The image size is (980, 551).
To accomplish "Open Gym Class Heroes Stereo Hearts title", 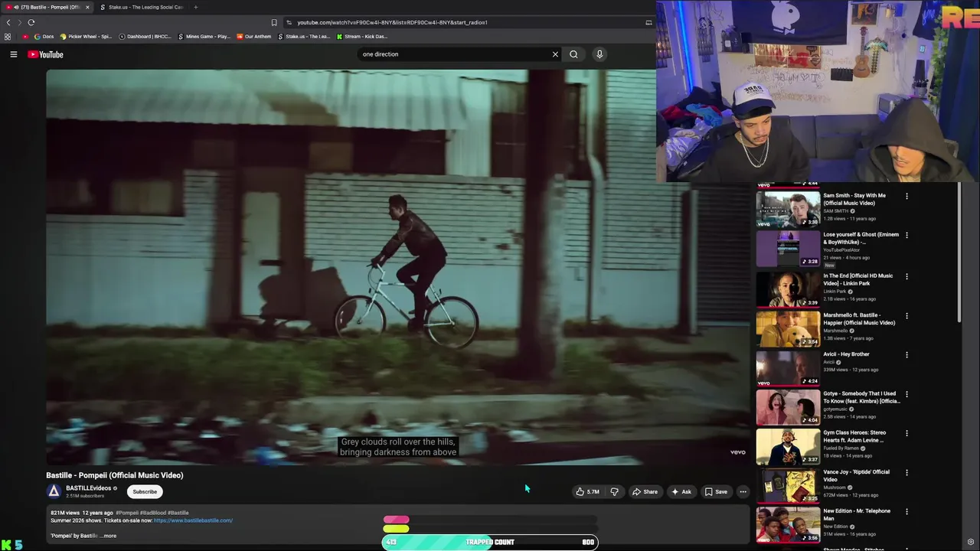I will click(854, 436).
